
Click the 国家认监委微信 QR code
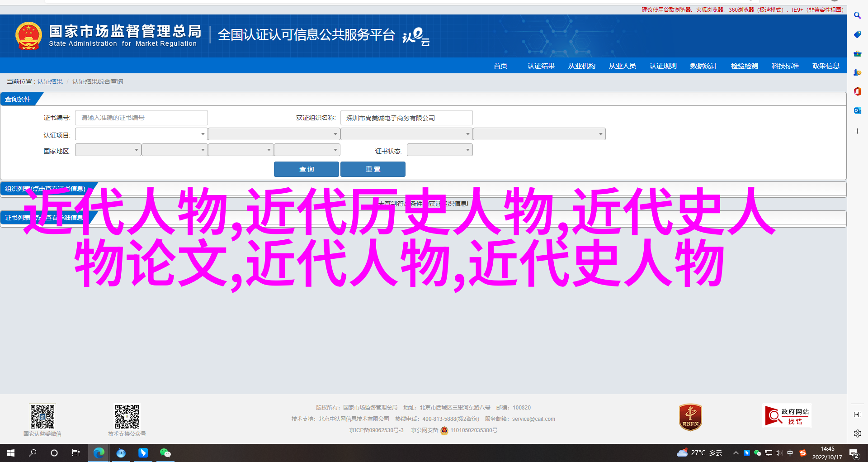[x=42, y=416]
